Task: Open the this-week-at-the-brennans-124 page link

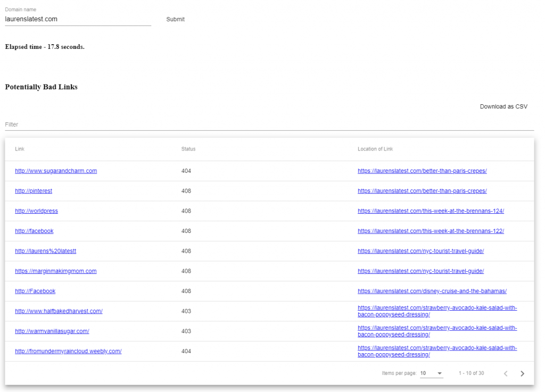Action: pyautogui.click(x=431, y=211)
